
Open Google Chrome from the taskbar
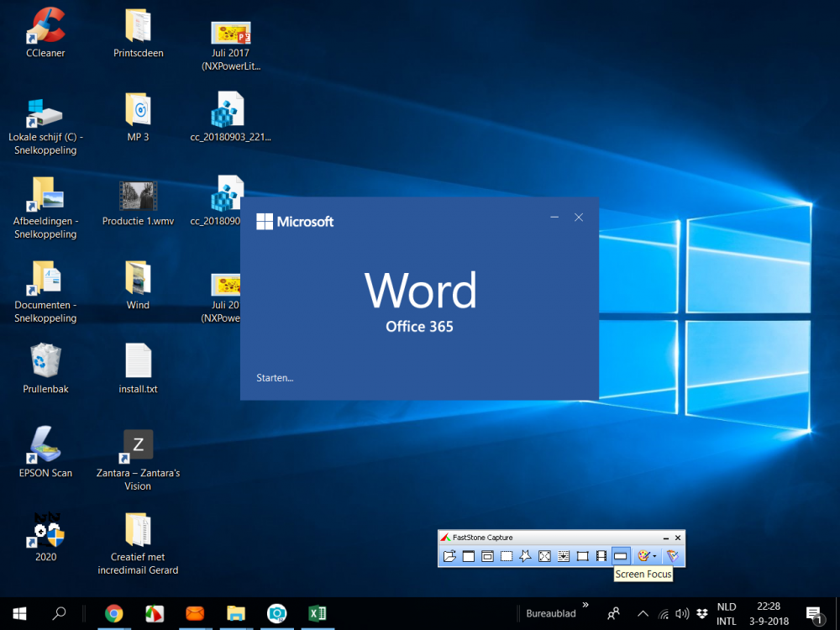click(x=114, y=614)
